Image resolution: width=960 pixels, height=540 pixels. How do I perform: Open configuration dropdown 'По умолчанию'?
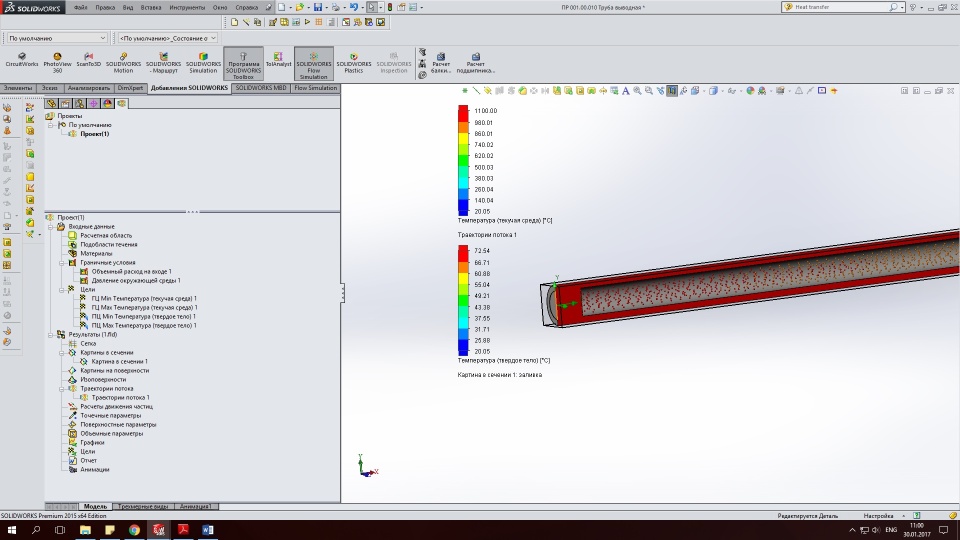[x=56, y=38]
